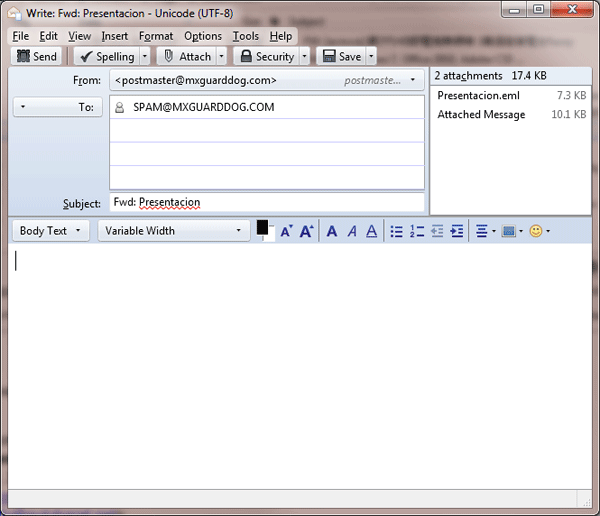Open the smiley emoticon picker

(537, 231)
